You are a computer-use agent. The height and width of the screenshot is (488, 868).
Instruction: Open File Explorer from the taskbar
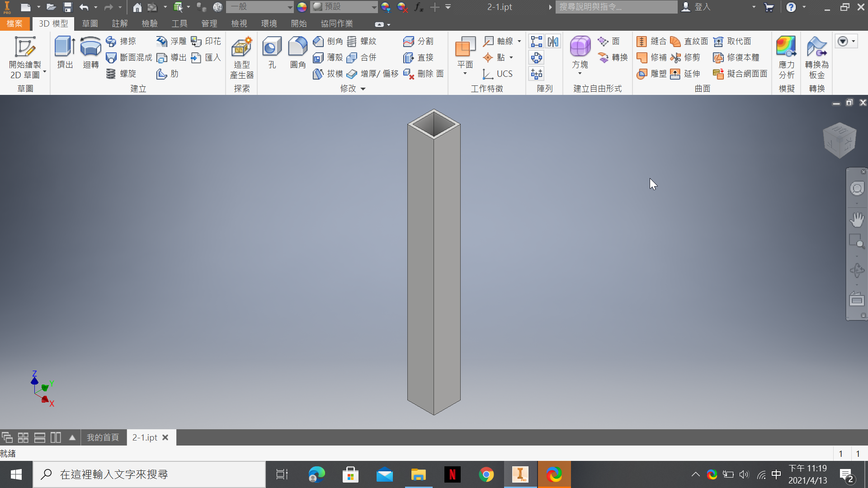418,474
